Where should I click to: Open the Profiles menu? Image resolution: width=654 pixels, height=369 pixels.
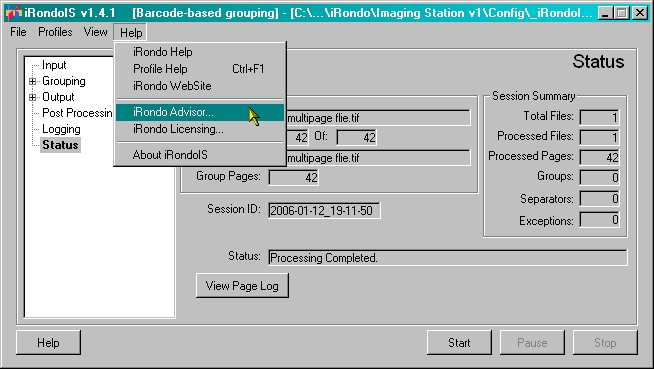[x=55, y=32]
